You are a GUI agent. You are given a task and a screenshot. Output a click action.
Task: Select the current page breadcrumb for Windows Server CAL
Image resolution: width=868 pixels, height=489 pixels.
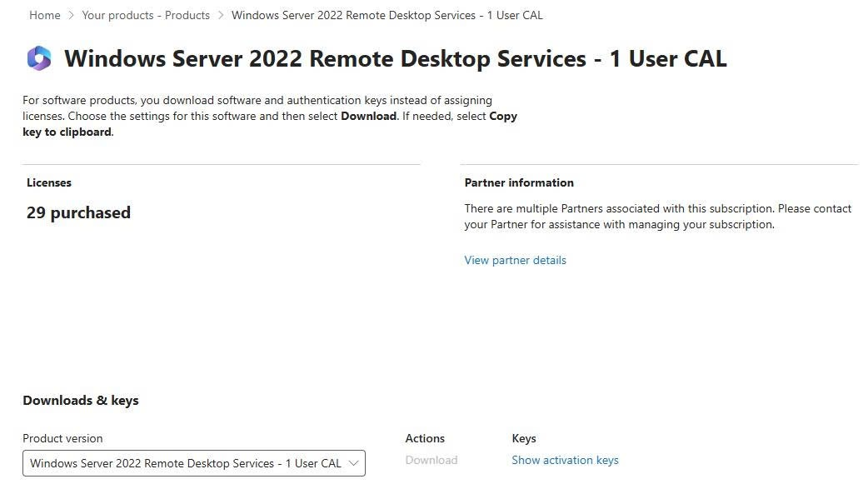(x=387, y=16)
